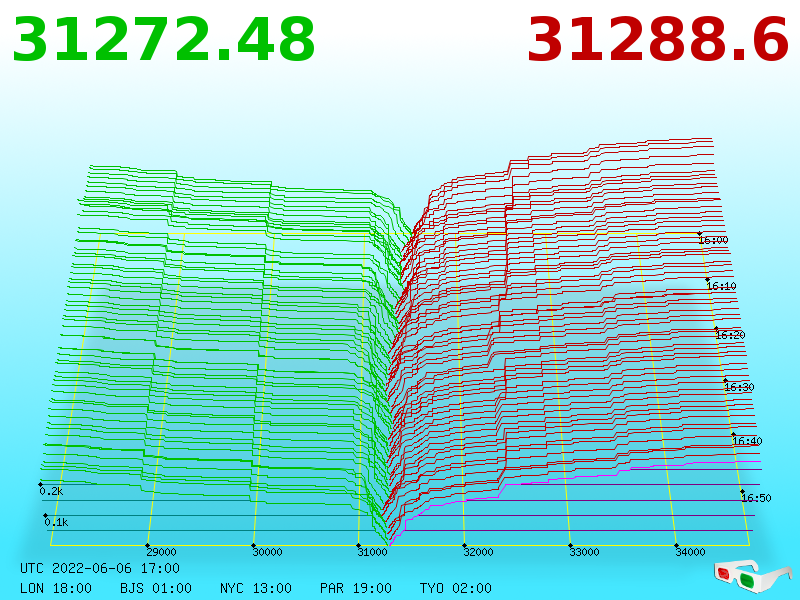
Task: Click the 29000 price axis label
Action: coord(161,552)
